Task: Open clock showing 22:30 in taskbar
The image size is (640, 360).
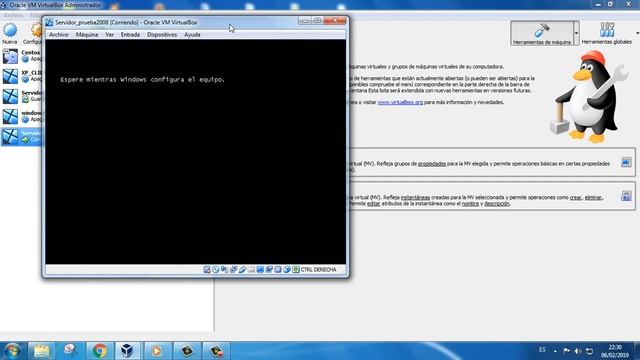Action: point(615,351)
